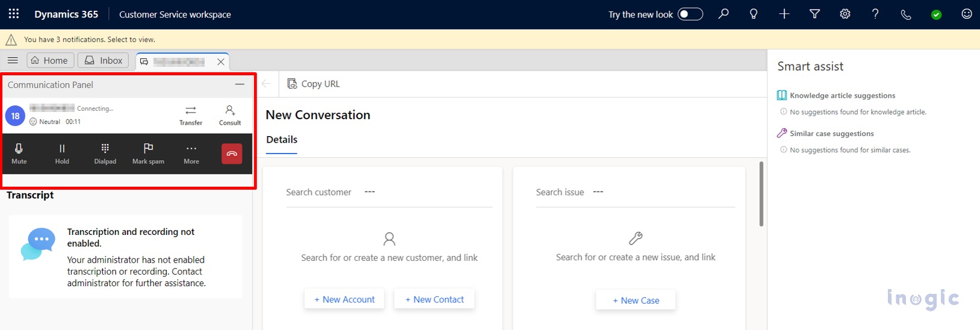Image resolution: width=980 pixels, height=330 pixels.
Task: Click the Search customer field
Action: (427, 192)
